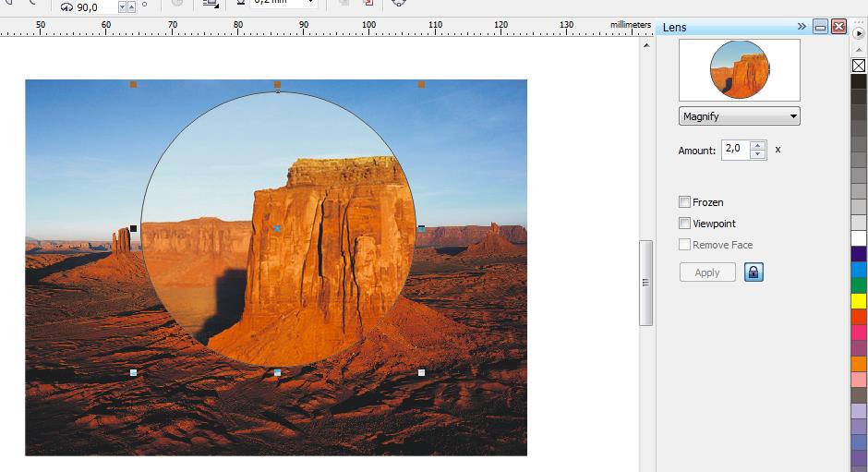Click the center X marker of the lens circle
Image resolution: width=868 pixels, height=472 pixels.
pos(277,228)
